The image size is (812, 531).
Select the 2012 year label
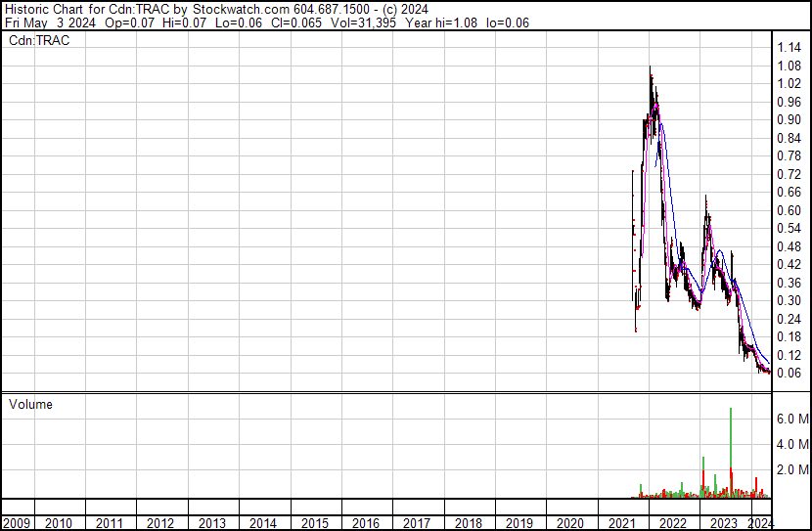[160, 523]
